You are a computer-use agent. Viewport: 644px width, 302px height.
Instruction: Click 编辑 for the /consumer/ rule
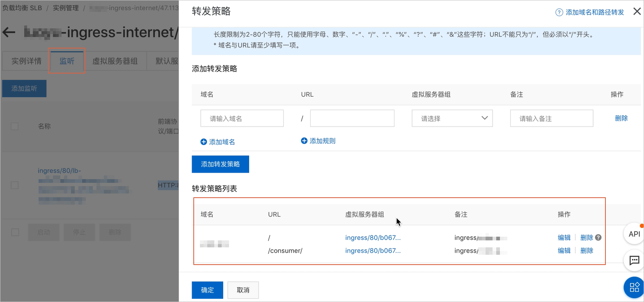click(564, 251)
